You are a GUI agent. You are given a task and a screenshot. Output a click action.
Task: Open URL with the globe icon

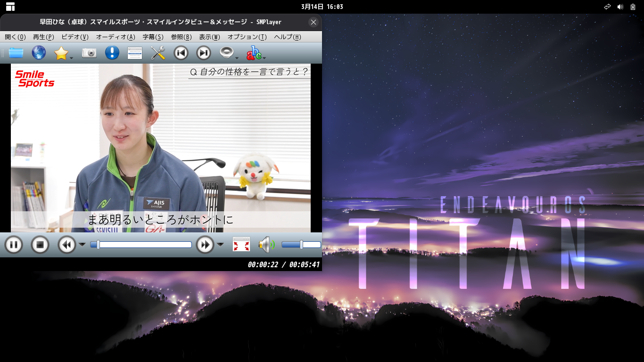[39, 53]
